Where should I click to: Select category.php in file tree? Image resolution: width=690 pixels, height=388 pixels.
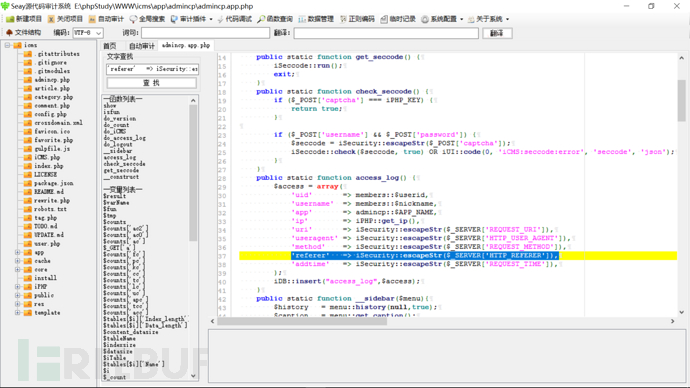(54, 97)
